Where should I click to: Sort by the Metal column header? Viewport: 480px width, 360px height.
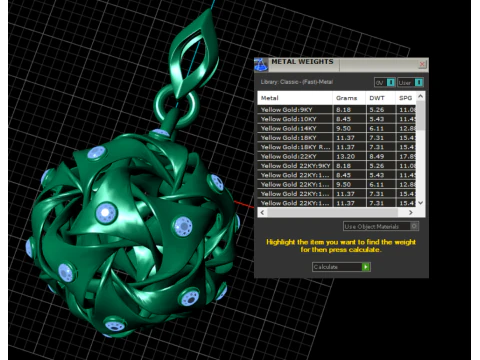point(295,98)
